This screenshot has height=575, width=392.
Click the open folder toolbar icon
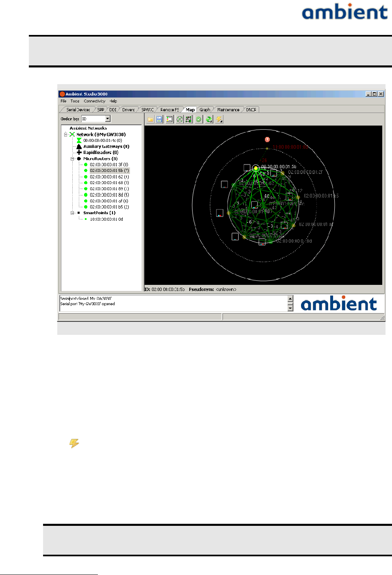point(150,119)
